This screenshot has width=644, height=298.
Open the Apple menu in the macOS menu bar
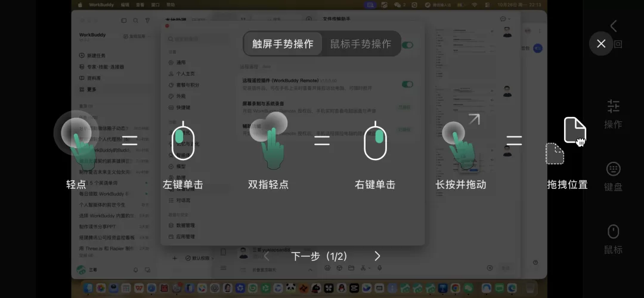click(80, 5)
